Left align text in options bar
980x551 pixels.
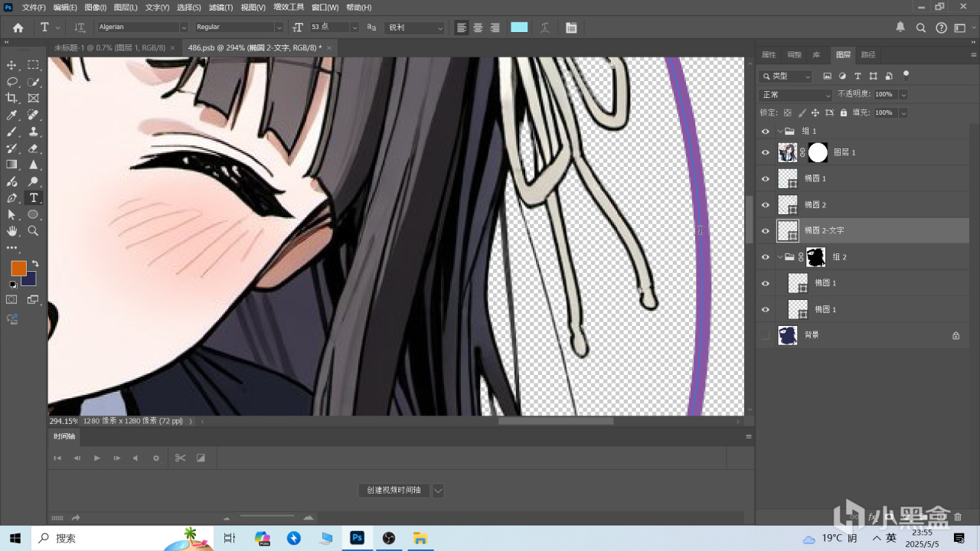462,28
